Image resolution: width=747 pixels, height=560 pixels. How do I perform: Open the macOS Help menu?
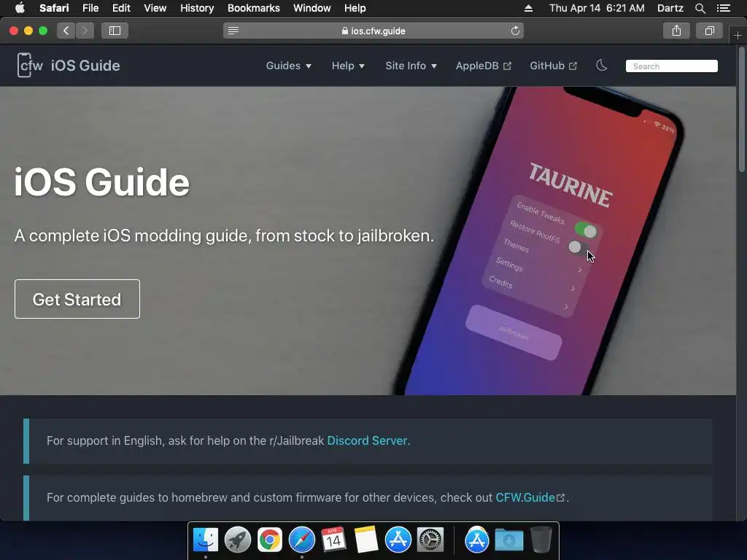click(355, 8)
